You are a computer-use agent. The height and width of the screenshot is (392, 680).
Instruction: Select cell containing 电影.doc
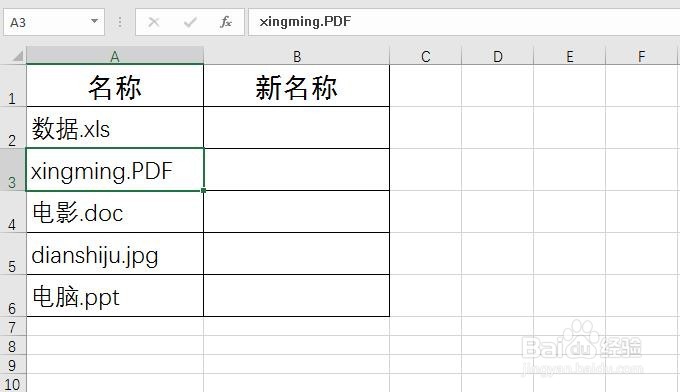tap(115, 212)
